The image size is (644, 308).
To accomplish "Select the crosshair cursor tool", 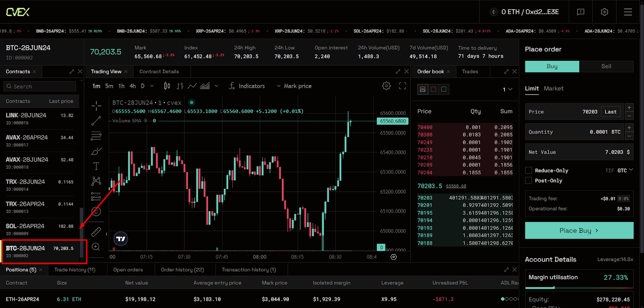I will [x=96, y=106].
